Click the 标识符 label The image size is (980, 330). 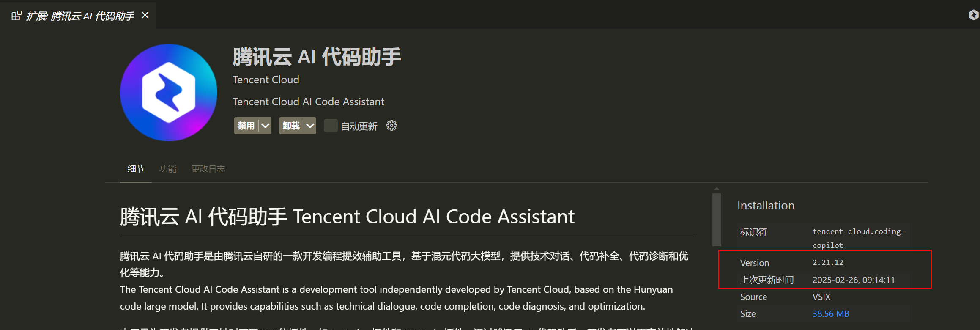pos(753,232)
